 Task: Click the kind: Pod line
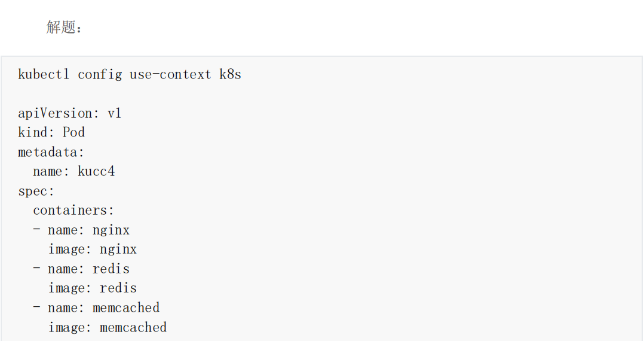(51, 132)
